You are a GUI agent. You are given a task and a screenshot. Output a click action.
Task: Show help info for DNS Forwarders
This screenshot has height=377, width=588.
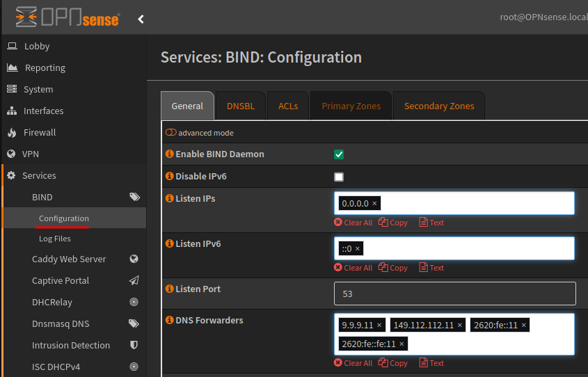point(170,320)
